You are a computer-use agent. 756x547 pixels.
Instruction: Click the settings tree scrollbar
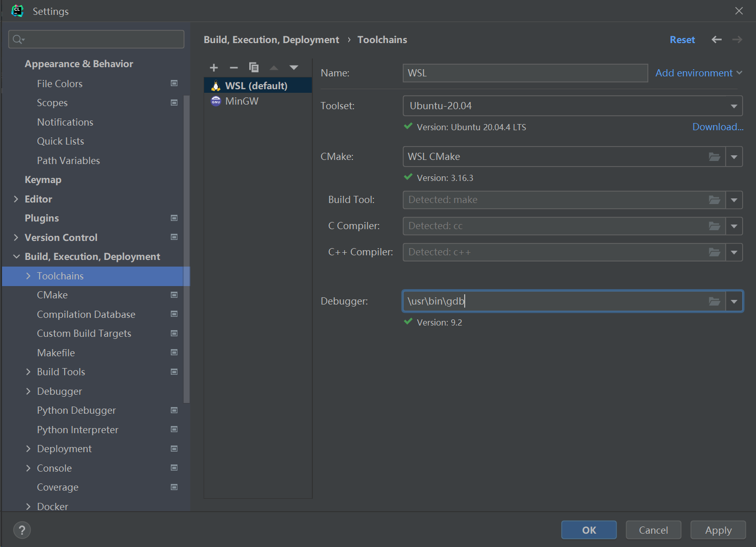(x=187, y=249)
